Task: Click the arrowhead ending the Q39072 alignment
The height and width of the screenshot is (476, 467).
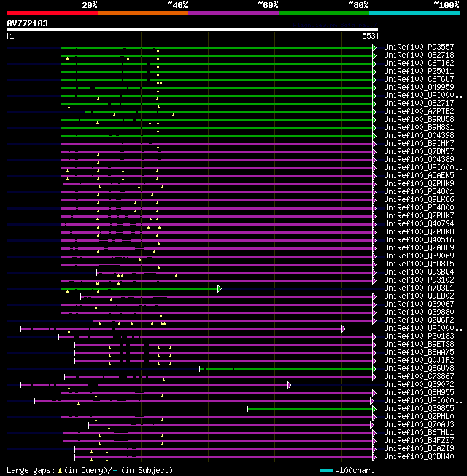Action: pos(290,385)
